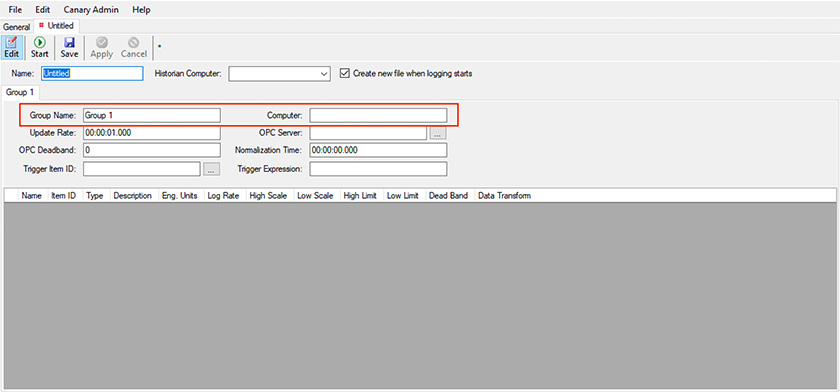Click the High Limit column header
Image resolution: width=840 pixels, height=392 pixels.
coord(361,195)
